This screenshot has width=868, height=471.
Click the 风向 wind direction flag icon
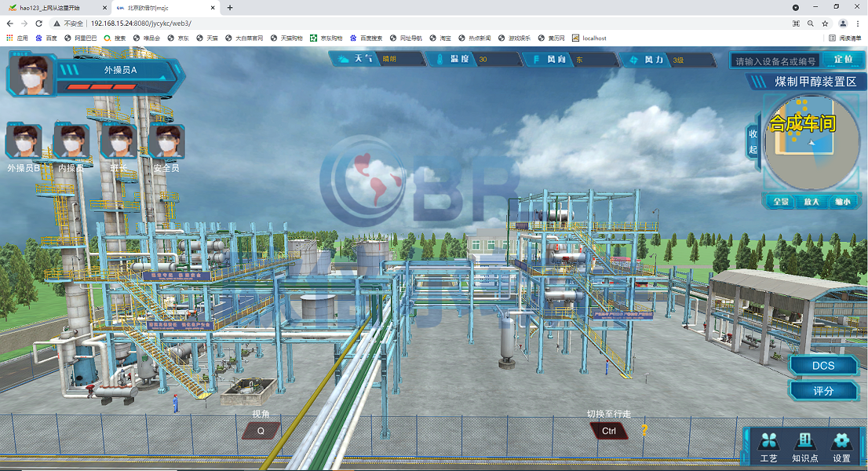pyautogui.click(x=536, y=59)
